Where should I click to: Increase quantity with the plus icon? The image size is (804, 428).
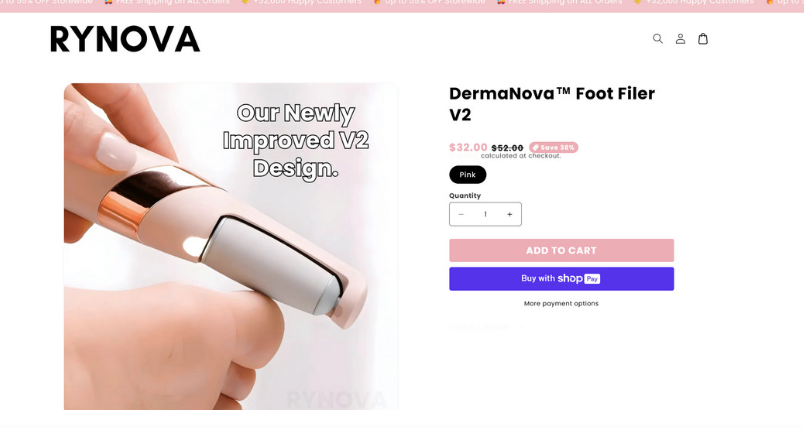click(x=510, y=214)
